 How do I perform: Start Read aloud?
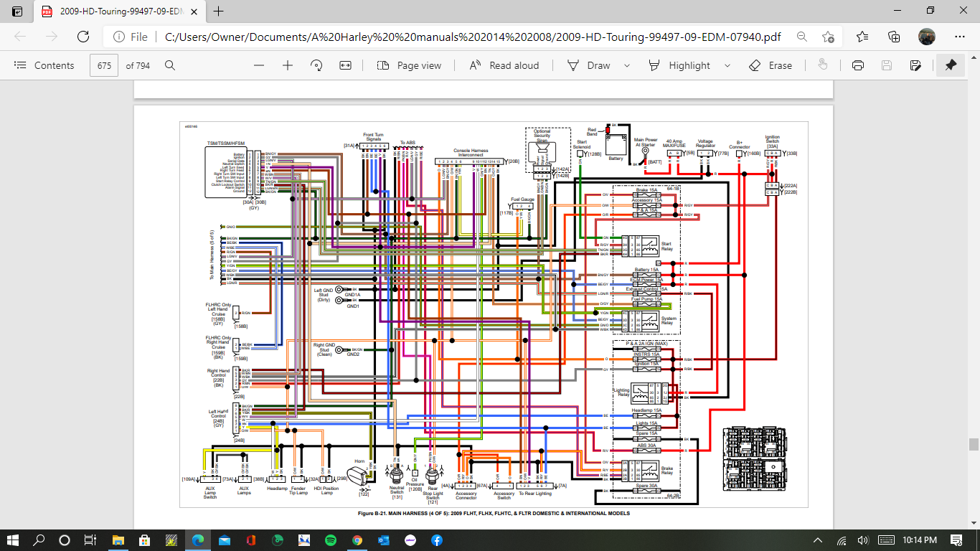pyautogui.click(x=504, y=65)
